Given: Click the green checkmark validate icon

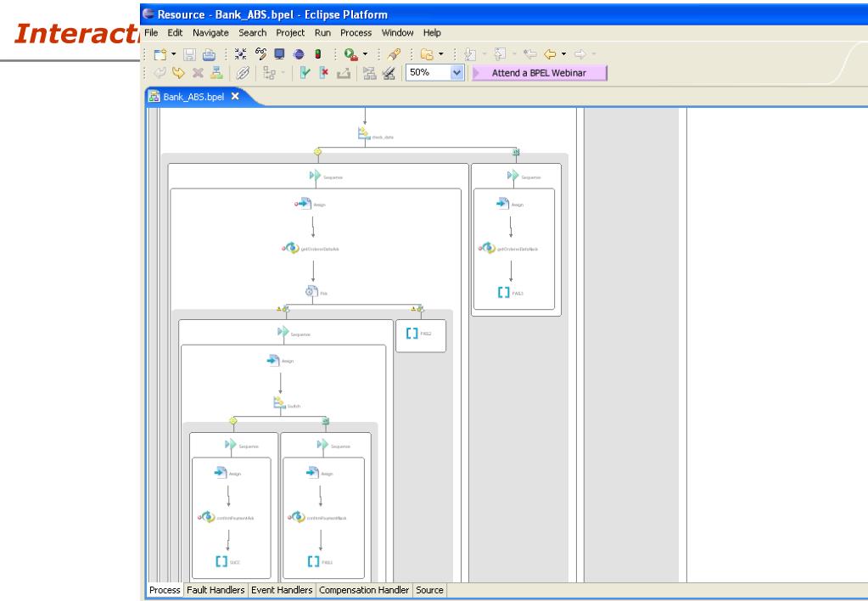Looking at the screenshot, I should [x=305, y=72].
